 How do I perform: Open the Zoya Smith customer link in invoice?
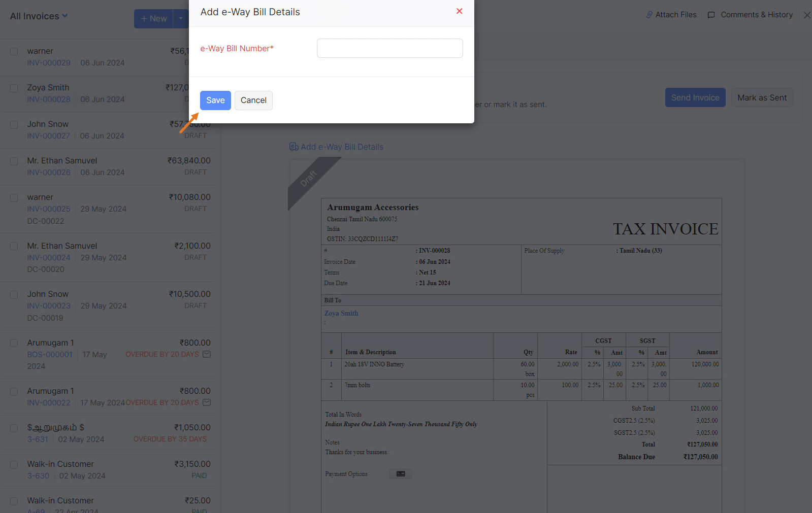point(341,314)
